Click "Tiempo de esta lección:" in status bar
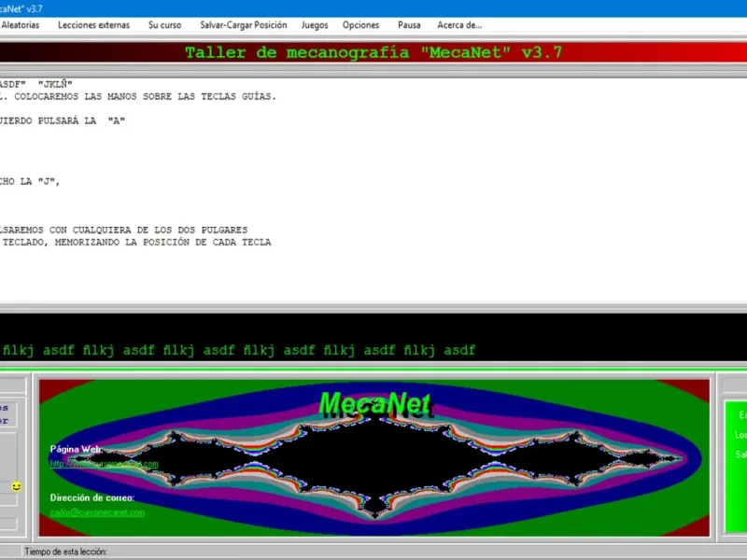The height and width of the screenshot is (560, 747). (65, 552)
